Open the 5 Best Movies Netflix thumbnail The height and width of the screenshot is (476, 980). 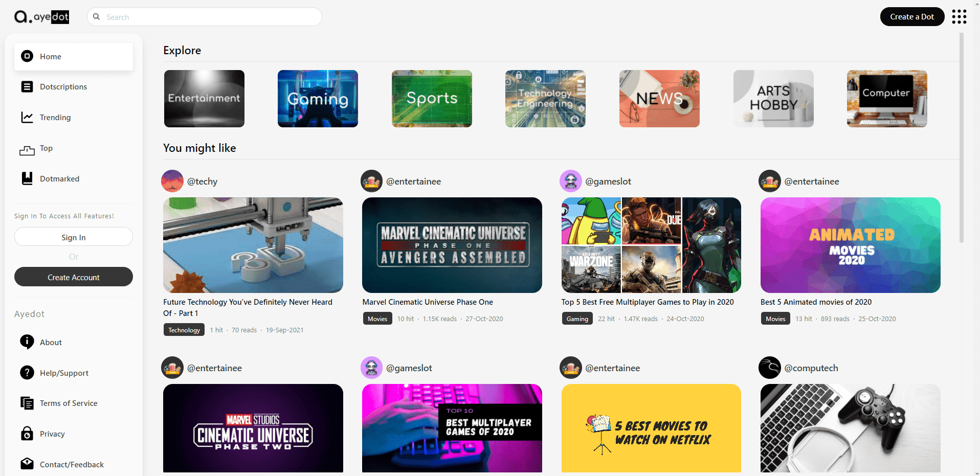(651, 428)
